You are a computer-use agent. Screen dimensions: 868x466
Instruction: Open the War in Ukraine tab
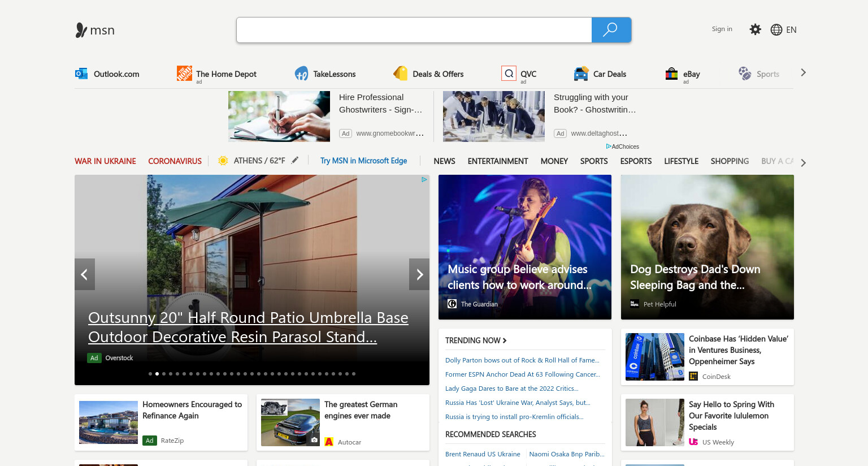[x=105, y=161]
